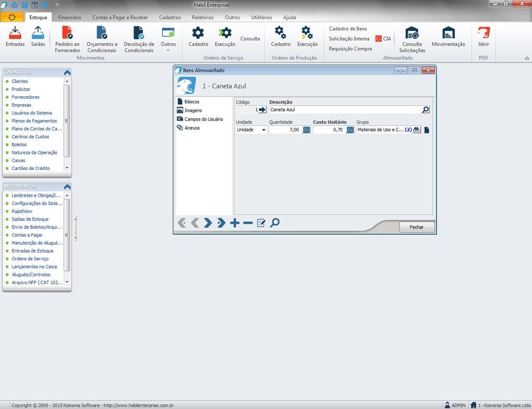The image size is (532, 409).
Task: Open Contas a Pagar in Movimentos
Action: coord(27,235)
